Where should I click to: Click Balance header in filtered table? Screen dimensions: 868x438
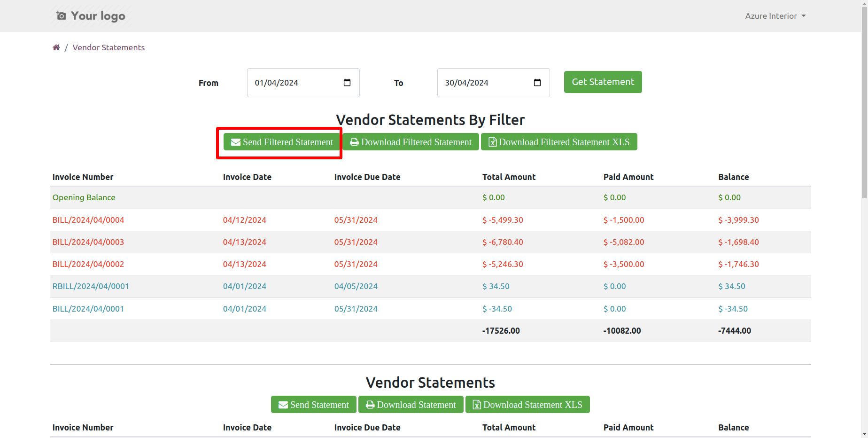(x=734, y=177)
